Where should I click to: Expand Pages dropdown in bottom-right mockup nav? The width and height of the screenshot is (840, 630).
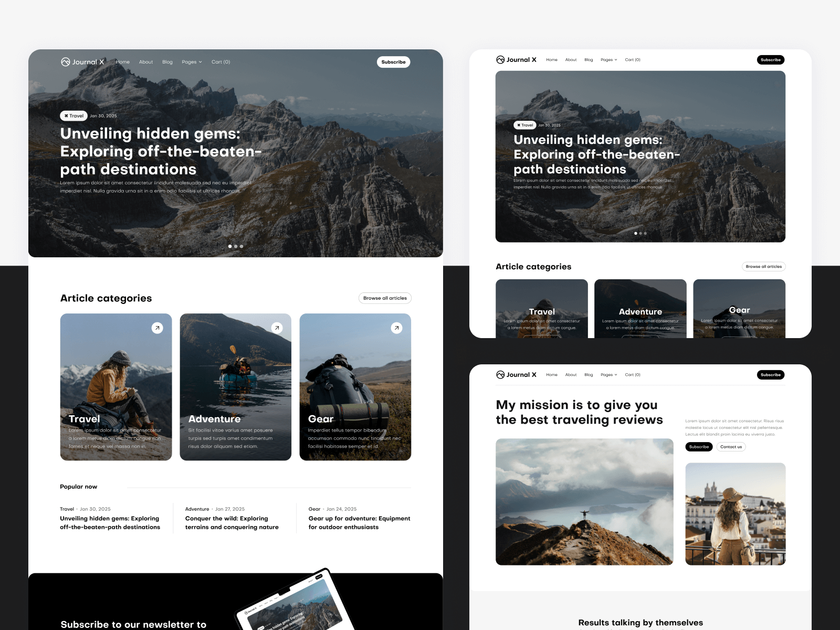coord(609,375)
